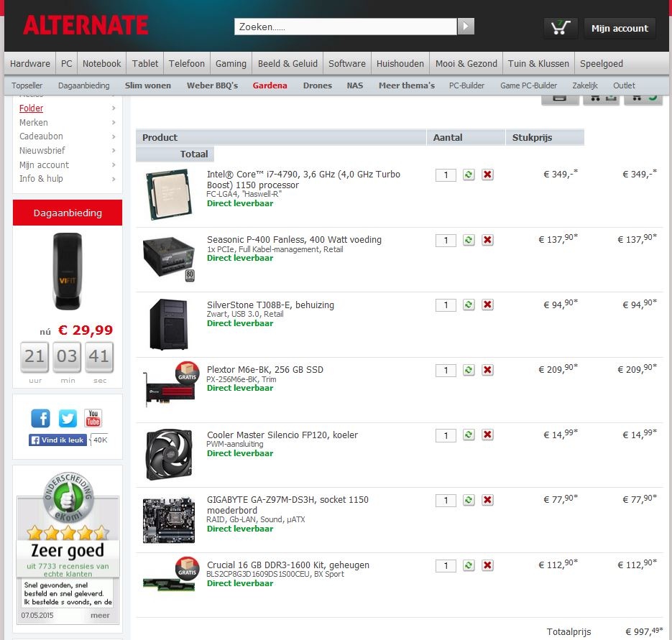Viewport: 672px width, 640px height.
Task: Open the eKomi Onderscheiding badge
Action: pos(68,498)
